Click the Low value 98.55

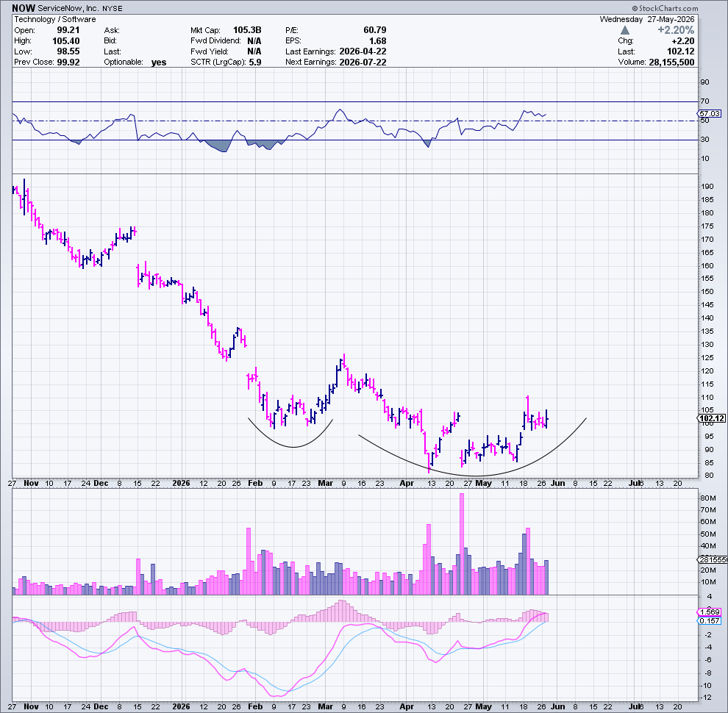(68, 51)
